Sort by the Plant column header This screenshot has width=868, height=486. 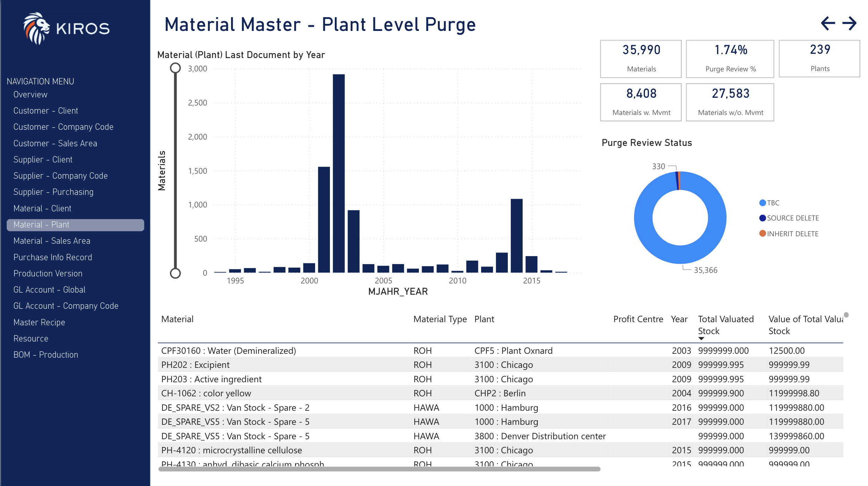click(484, 319)
